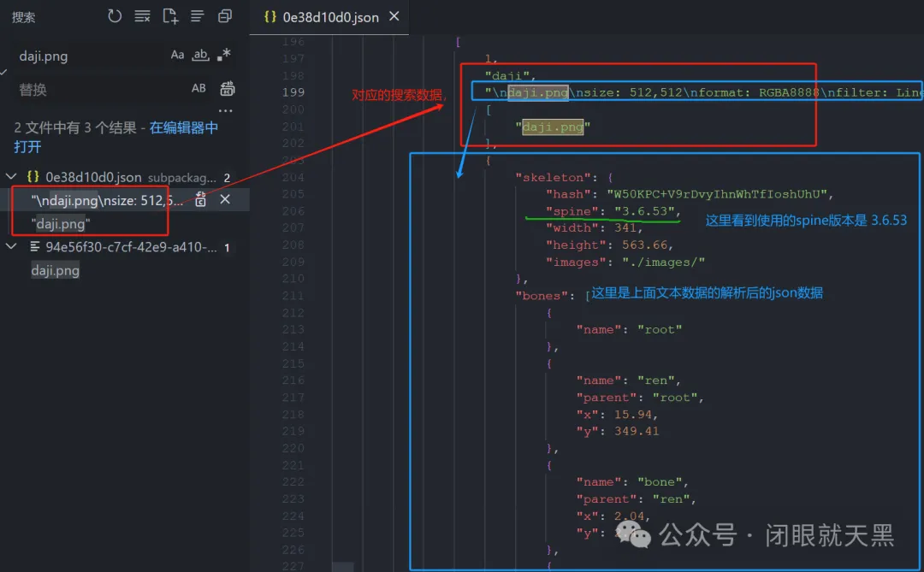Click the "parent": "ren" line
The width and height of the screenshot is (924, 572).
[x=636, y=499]
